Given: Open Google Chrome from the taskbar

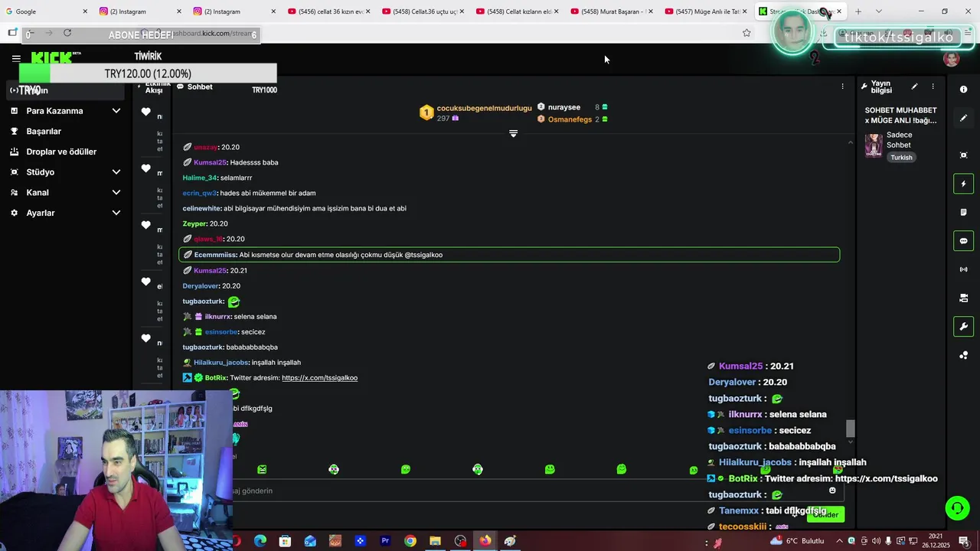Looking at the screenshot, I should coord(410,541).
